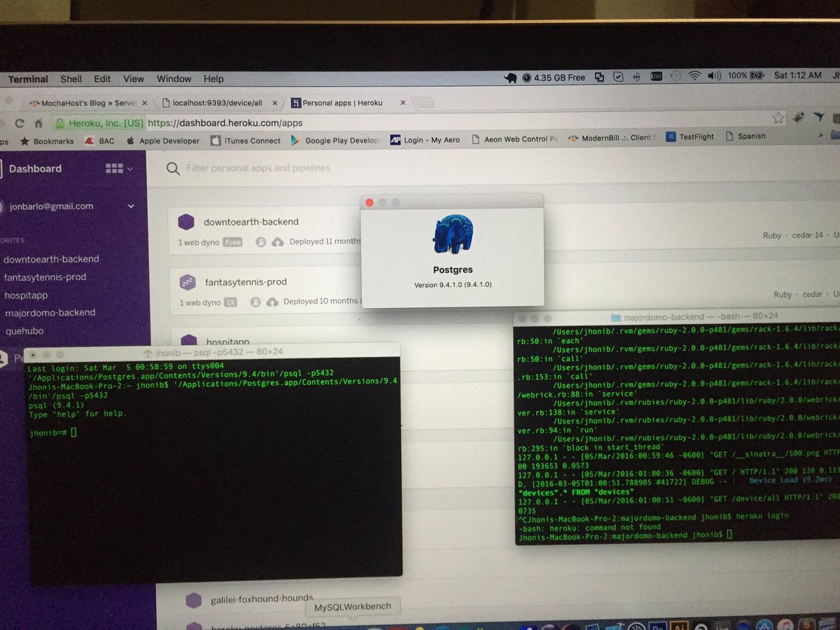Click the search magnifier in Heroku dashboard
This screenshot has height=630, width=840.
point(172,168)
